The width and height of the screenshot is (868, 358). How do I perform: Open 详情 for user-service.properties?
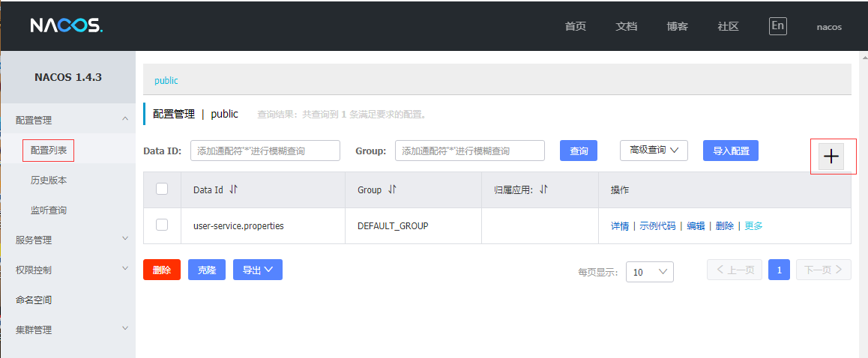(619, 225)
